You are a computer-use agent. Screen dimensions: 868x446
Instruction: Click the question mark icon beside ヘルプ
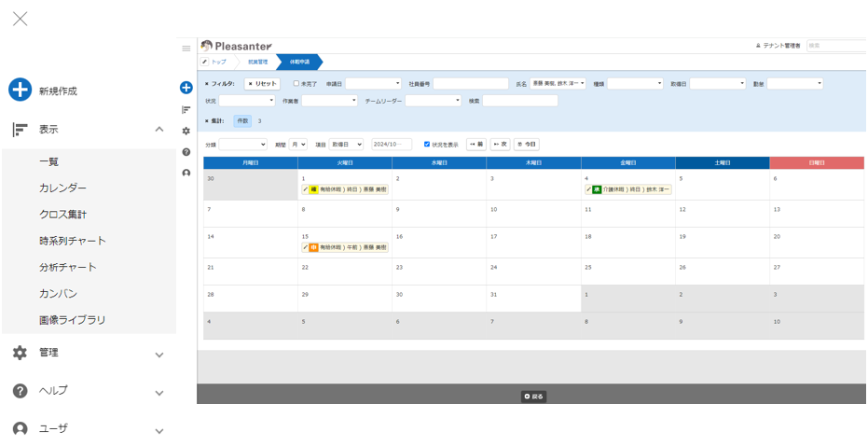coord(20,391)
